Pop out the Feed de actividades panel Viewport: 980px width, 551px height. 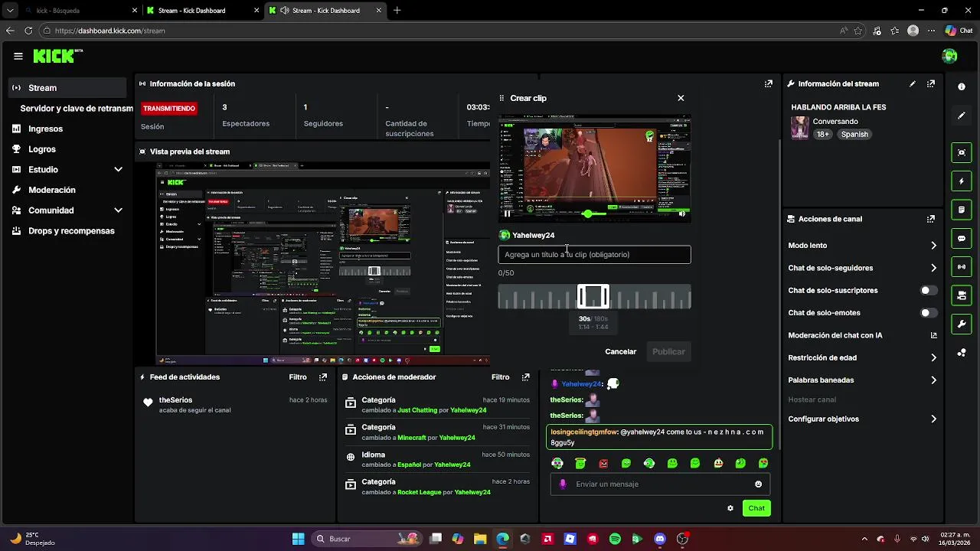(323, 377)
